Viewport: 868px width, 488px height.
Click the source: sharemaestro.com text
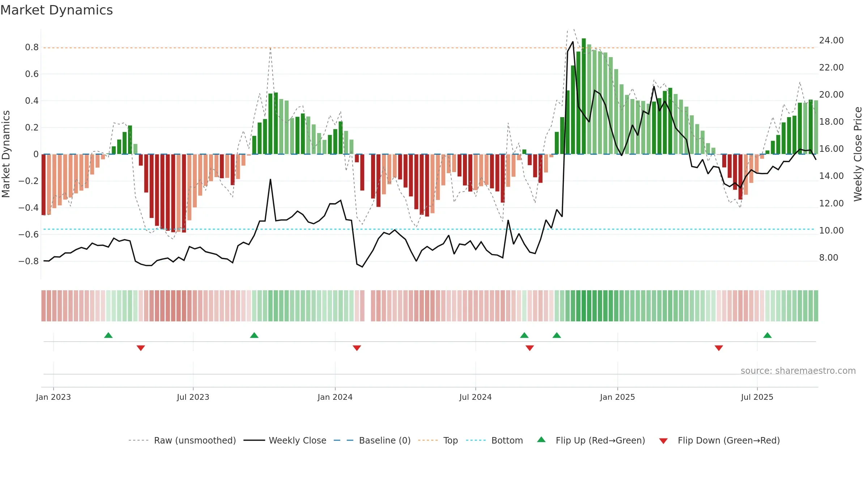point(798,371)
